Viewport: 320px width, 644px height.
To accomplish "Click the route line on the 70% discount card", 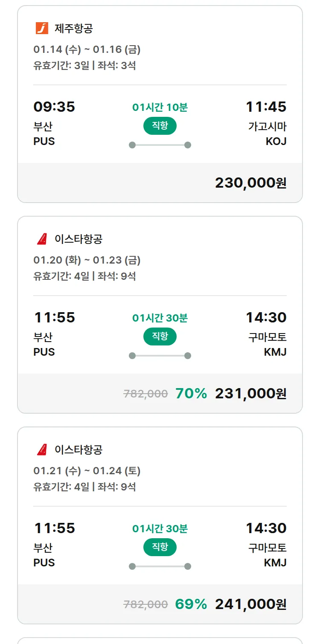I will coord(160,356).
